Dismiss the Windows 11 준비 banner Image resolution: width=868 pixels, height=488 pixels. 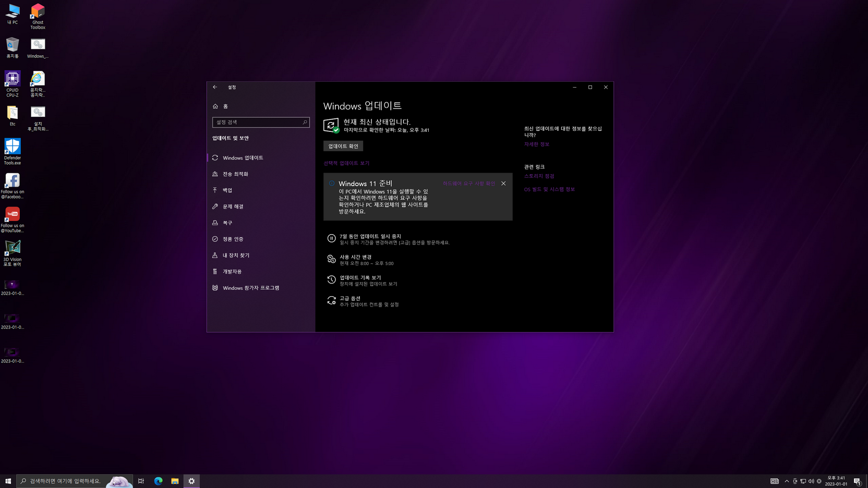503,184
